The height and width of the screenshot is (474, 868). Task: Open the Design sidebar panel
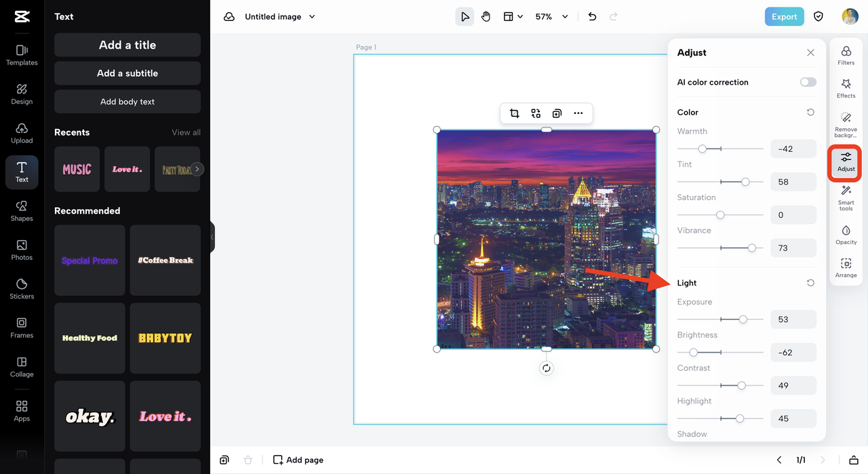[22, 94]
